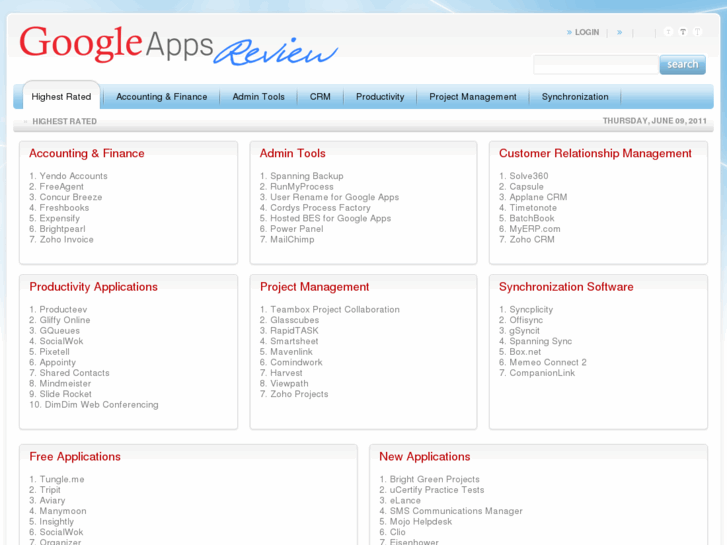
Task: Click the HIGHEST RATED breadcrumb
Action: [x=64, y=121]
